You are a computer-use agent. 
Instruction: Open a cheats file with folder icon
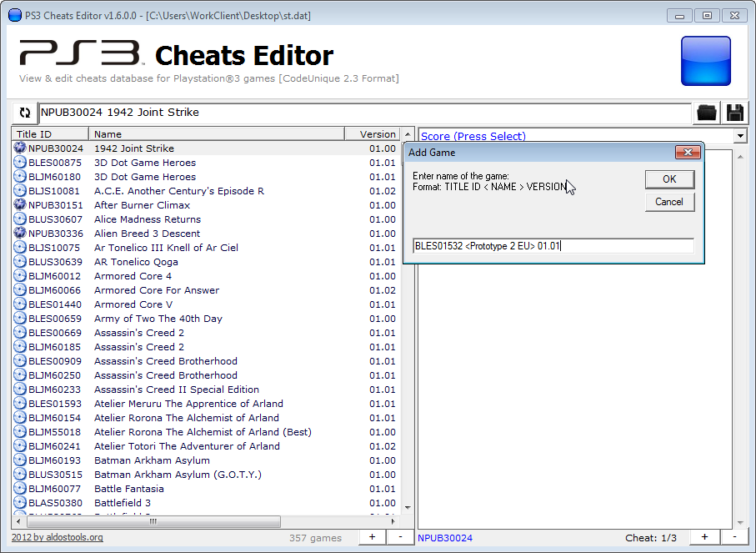[x=707, y=113]
